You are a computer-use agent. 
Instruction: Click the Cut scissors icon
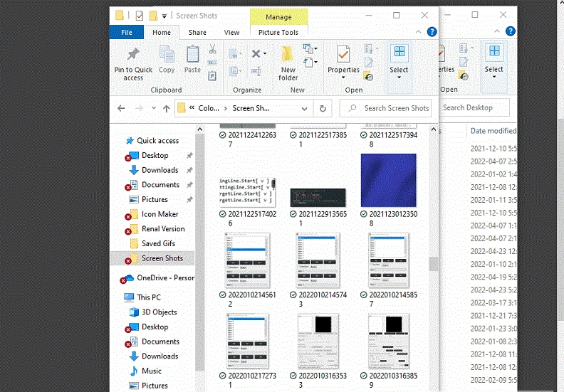[212, 49]
